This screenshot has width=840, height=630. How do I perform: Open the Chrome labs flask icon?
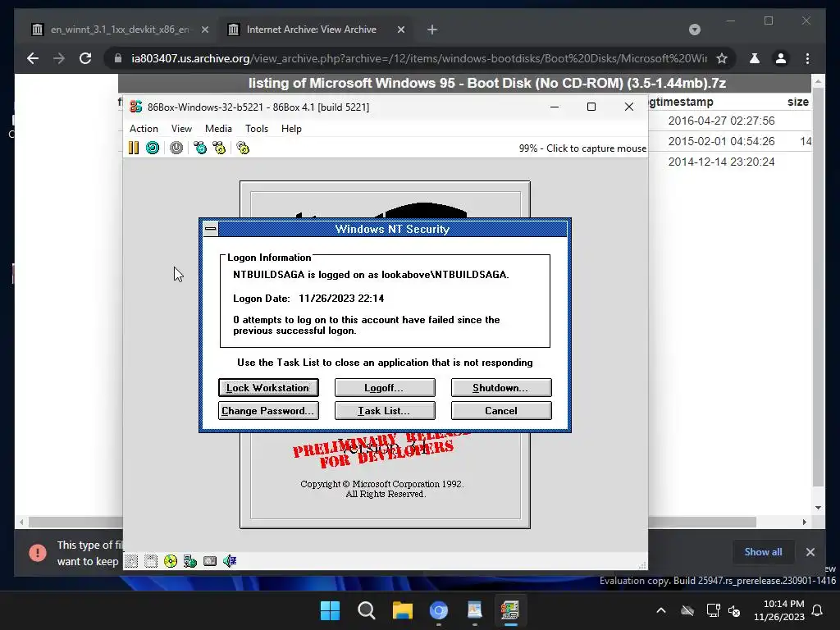click(755, 58)
